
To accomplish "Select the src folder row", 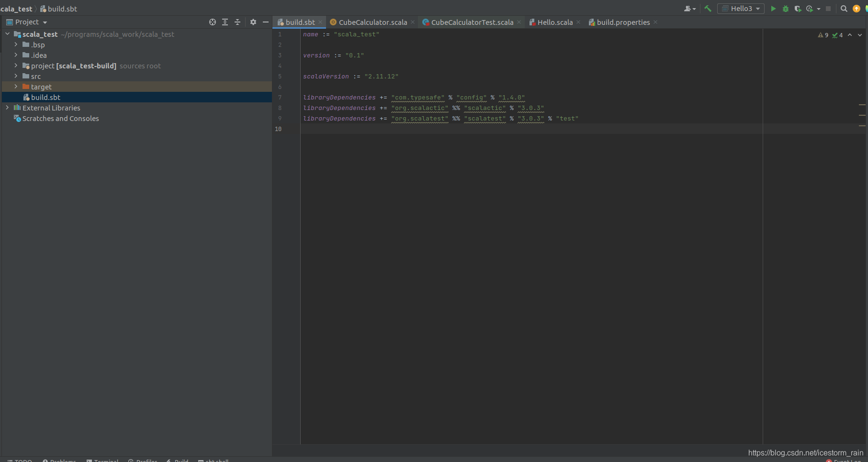I will click(137, 77).
